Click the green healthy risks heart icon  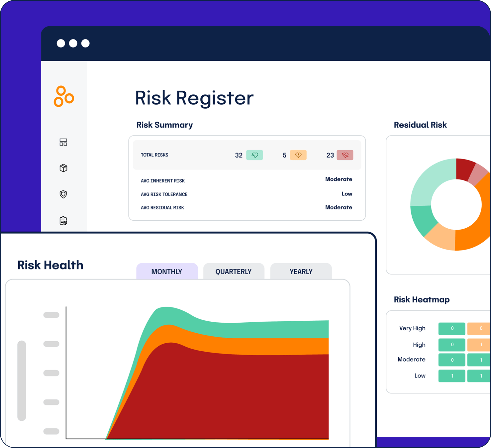[x=254, y=155]
